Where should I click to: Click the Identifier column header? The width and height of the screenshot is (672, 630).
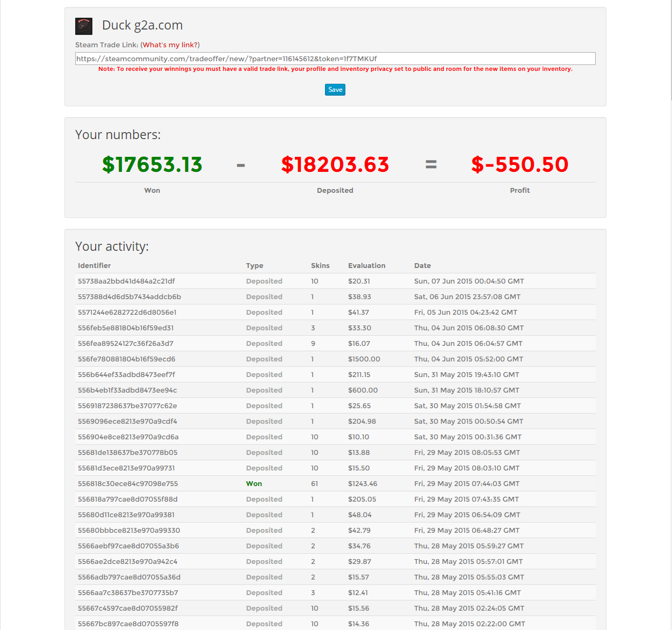point(95,266)
